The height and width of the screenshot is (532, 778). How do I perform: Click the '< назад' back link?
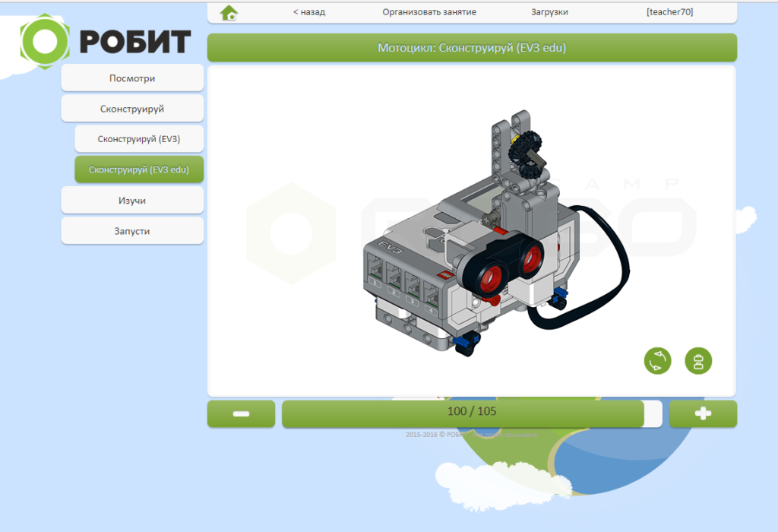pyautogui.click(x=309, y=12)
